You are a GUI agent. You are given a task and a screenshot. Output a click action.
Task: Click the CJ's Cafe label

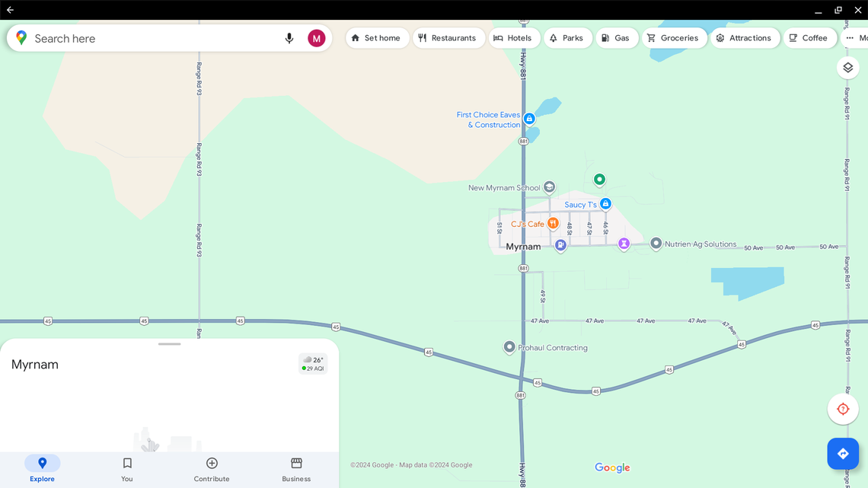pyautogui.click(x=528, y=224)
